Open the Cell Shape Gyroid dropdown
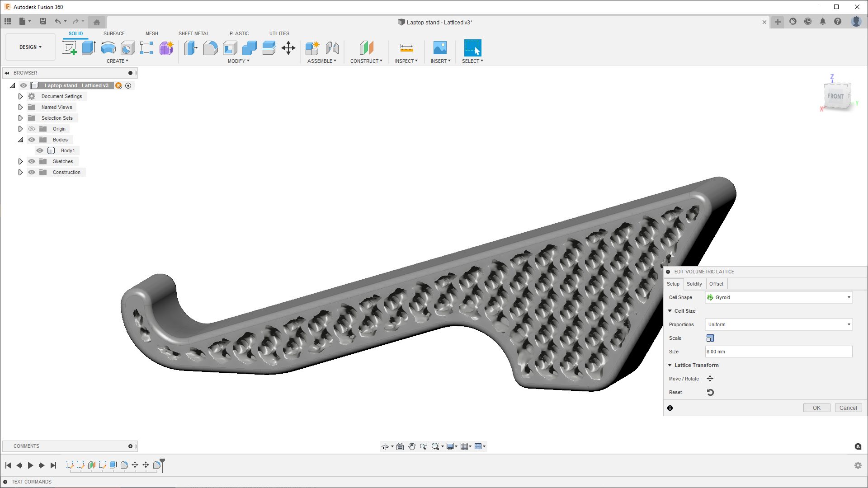The height and width of the screenshot is (488, 868). [778, 297]
